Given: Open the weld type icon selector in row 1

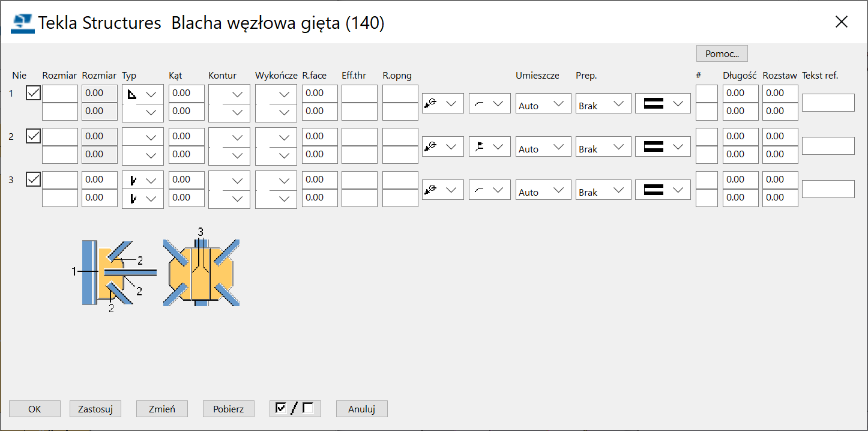Looking at the screenshot, I should [x=442, y=103].
